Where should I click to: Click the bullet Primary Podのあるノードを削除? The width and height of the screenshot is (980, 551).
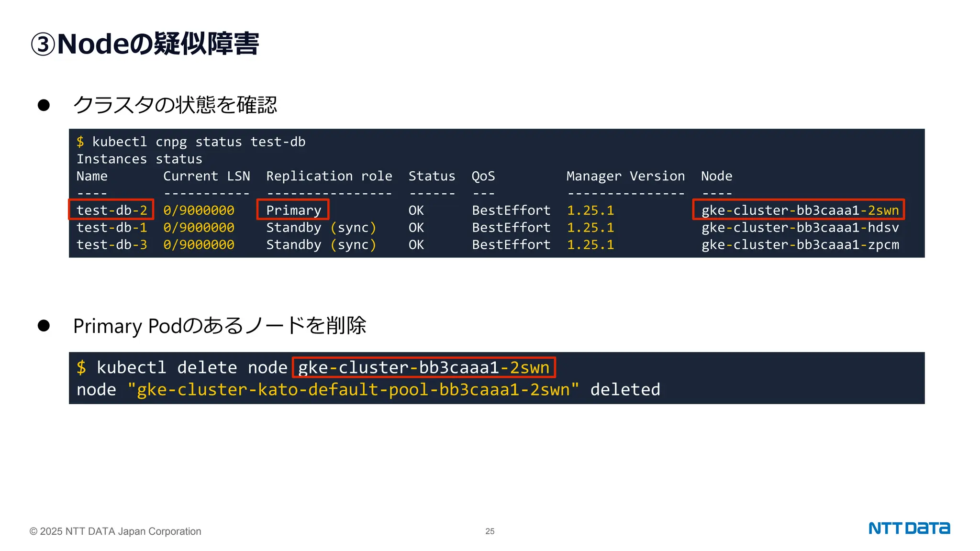[x=219, y=326]
